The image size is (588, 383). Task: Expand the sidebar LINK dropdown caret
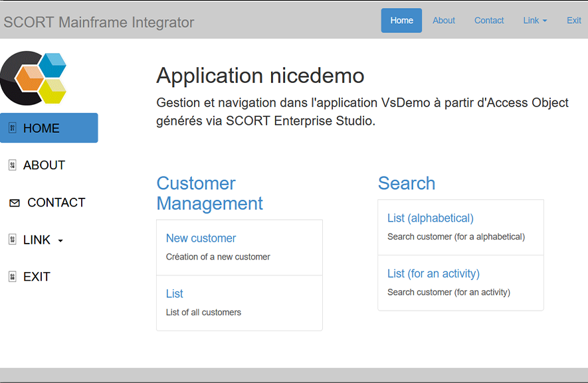(x=60, y=240)
